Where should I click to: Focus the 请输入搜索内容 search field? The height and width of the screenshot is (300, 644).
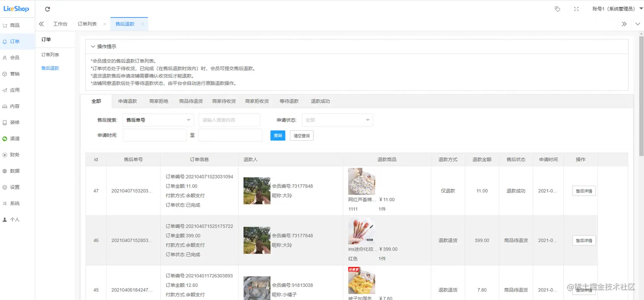(230, 120)
